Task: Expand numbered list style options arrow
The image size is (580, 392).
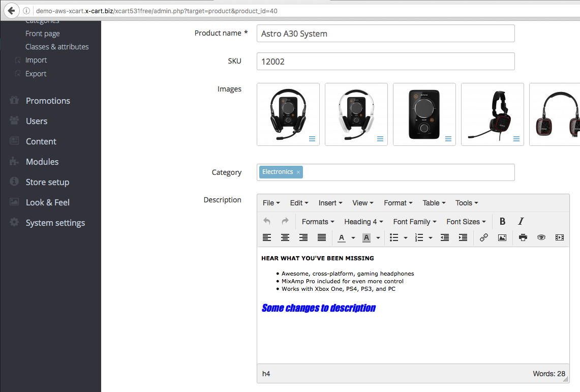Action: tap(431, 238)
